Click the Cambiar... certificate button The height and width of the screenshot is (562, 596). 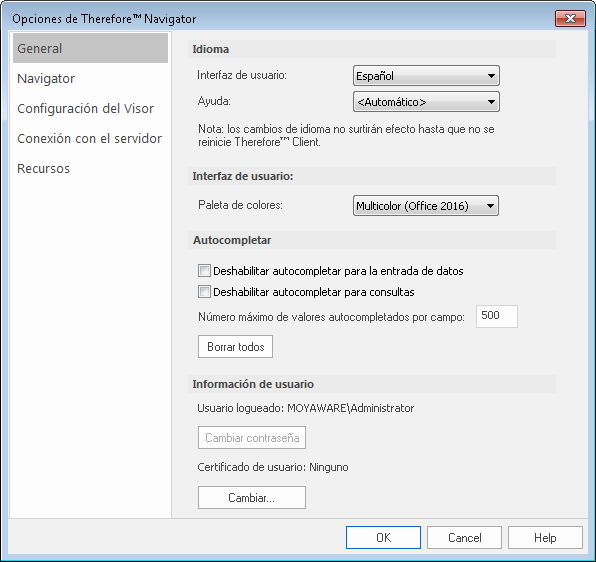[x=252, y=497]
